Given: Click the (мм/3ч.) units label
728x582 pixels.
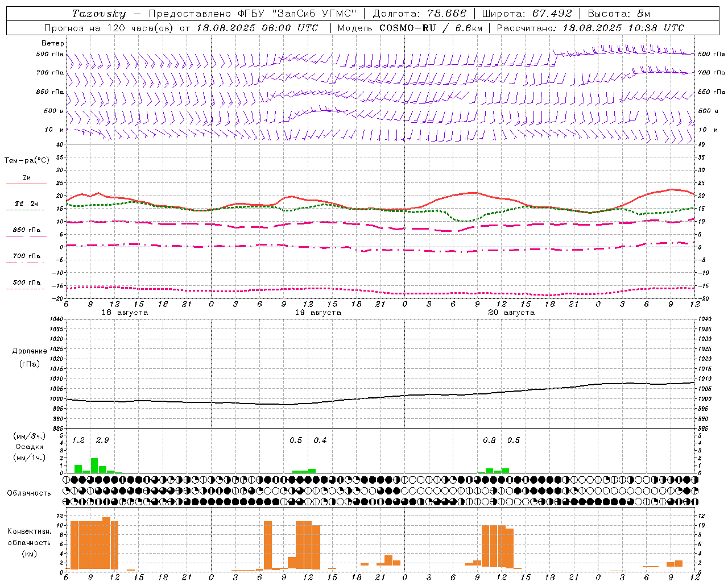Looking at the screenshot, I should pyautogui.click(x=30, y=436).
